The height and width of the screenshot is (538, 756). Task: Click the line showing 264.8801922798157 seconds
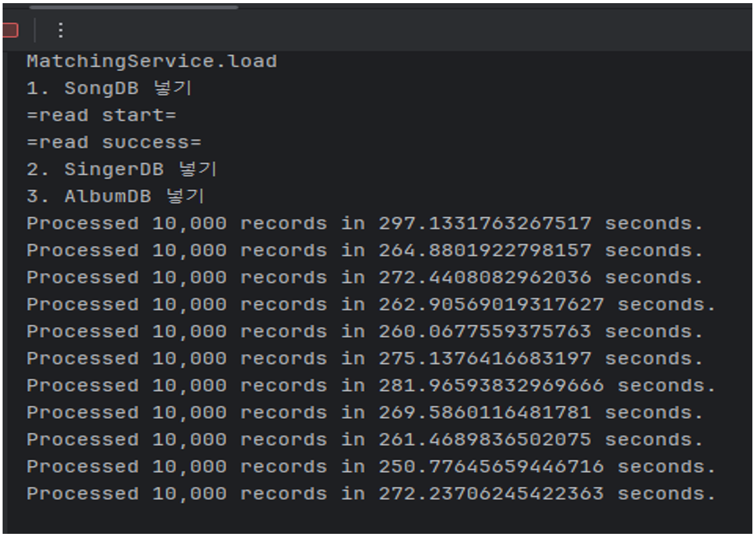point(364,251)
